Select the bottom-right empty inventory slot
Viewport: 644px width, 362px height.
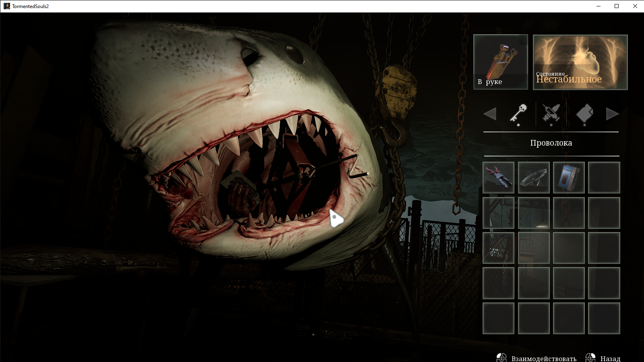coord(604,318)
